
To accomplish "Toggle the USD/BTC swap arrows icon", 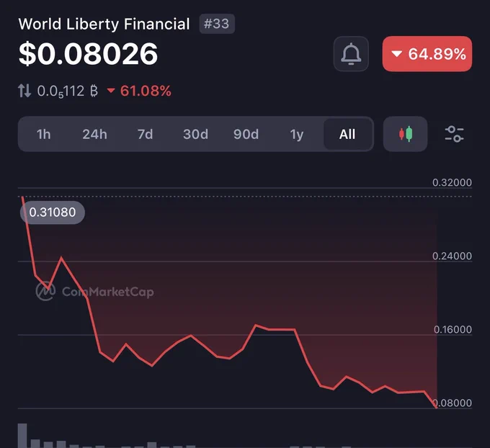I will pyautogui.click(x=24, y=91).
